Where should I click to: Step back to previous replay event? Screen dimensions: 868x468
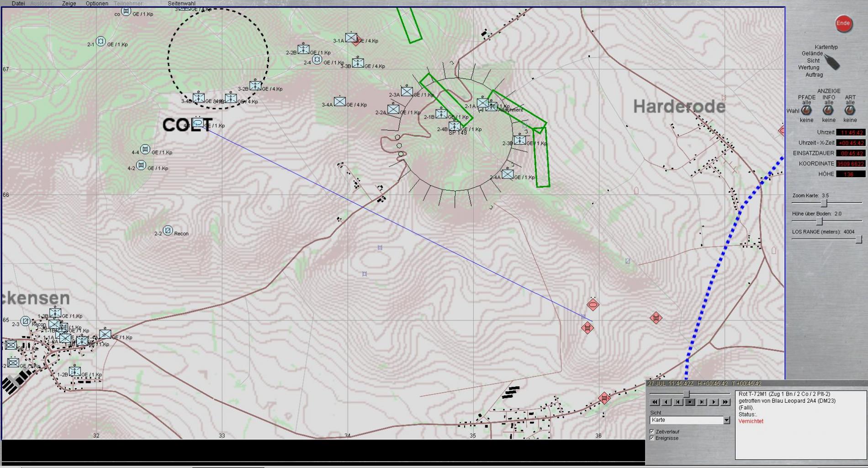tap(678, 402)
